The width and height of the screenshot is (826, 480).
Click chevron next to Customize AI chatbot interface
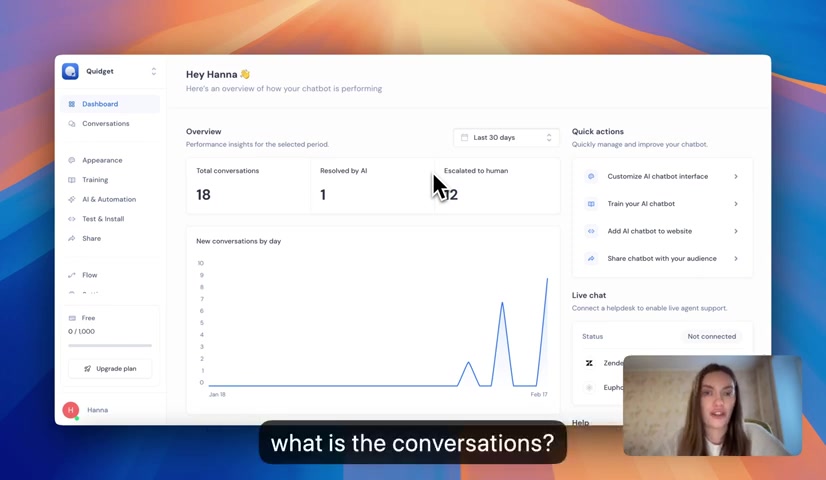736,177
